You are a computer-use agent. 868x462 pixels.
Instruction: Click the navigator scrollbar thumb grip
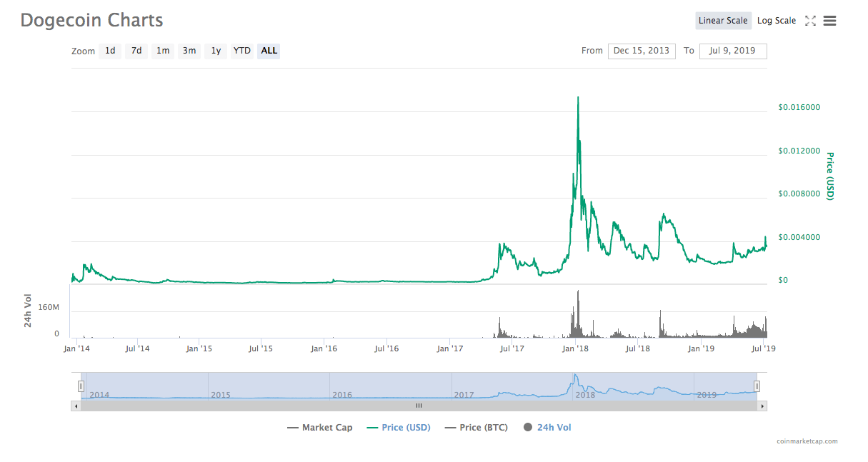[x=419, y=406]
